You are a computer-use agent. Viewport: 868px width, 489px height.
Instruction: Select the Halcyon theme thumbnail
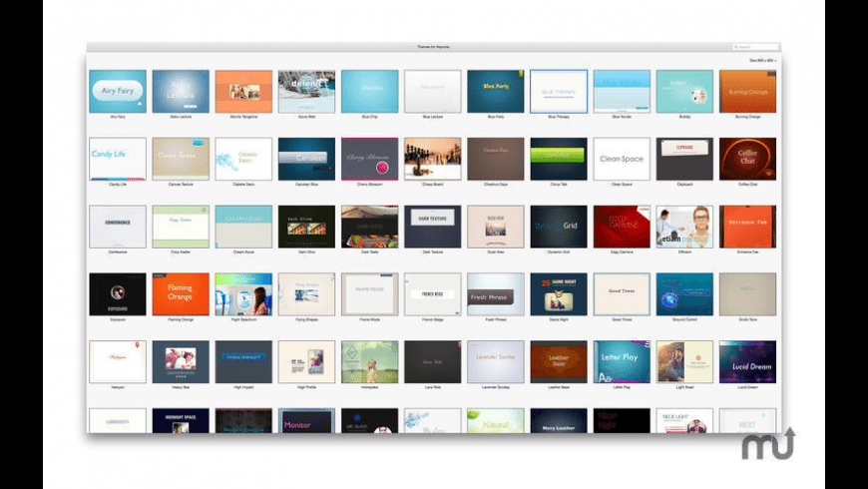118,361
